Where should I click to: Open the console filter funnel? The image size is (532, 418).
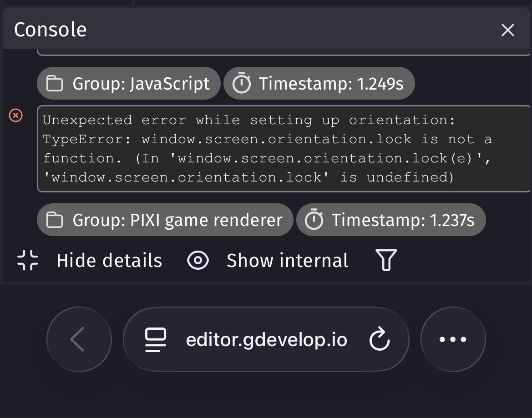click(386, 260)
